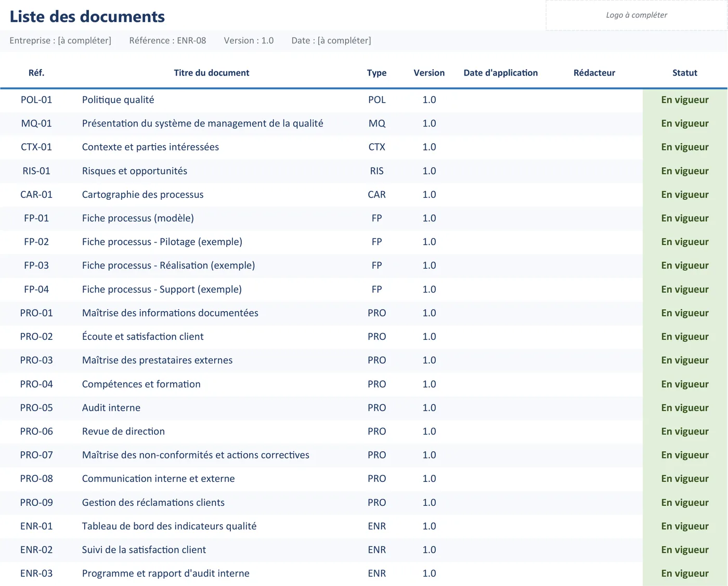Select 'Gestion des réclamations clients' title

point(153,503)
